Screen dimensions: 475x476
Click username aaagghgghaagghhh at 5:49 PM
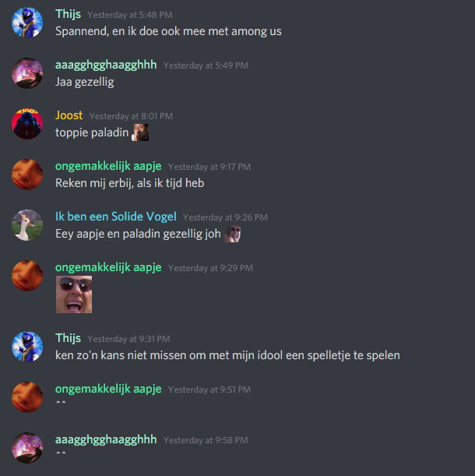point(106,65)
